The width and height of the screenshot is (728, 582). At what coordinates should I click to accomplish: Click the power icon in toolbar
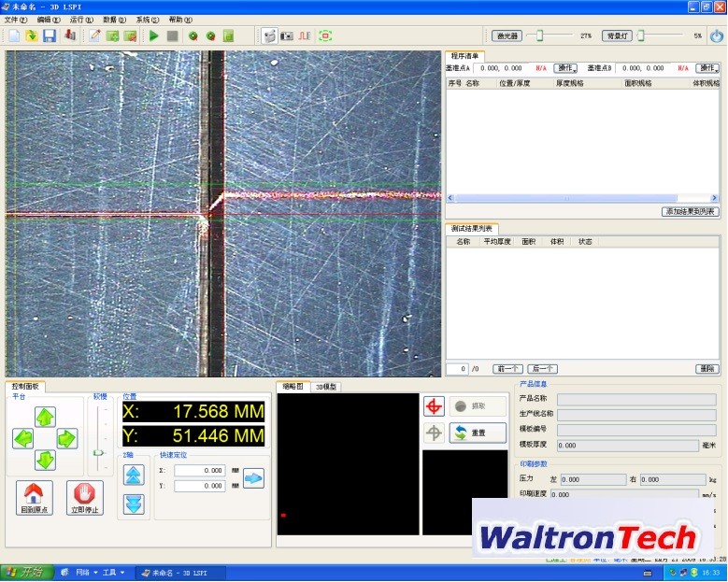pos(716,36)
